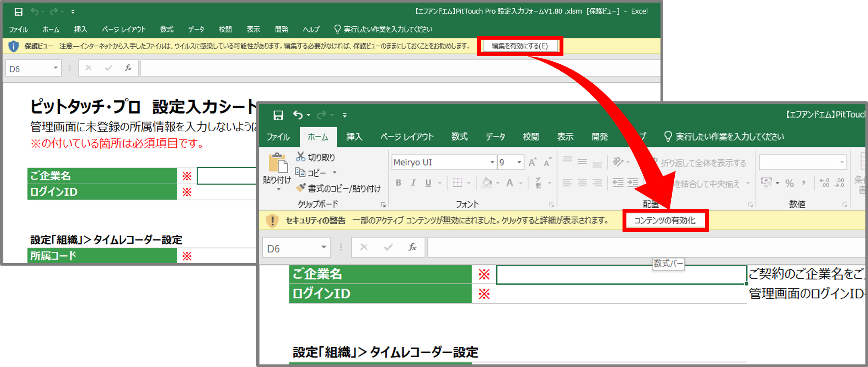868x367 pixels.
Task: Open 挿入 tab in front window
Action: (354, 137)
